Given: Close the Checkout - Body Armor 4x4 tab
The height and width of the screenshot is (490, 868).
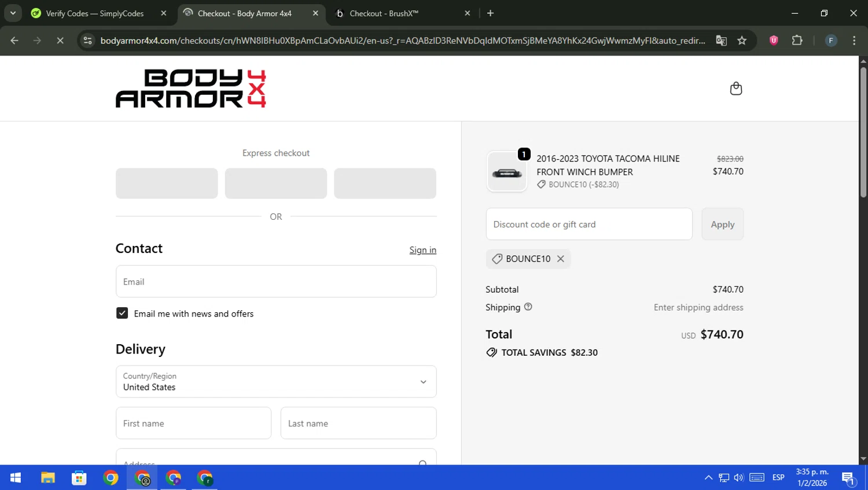Looking at the screenshot, I should tap(315, 13).
